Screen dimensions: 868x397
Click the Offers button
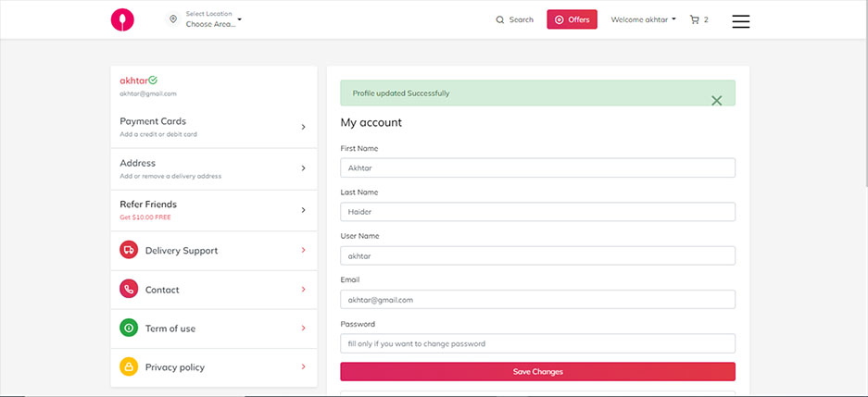click(x=572, y=19)
